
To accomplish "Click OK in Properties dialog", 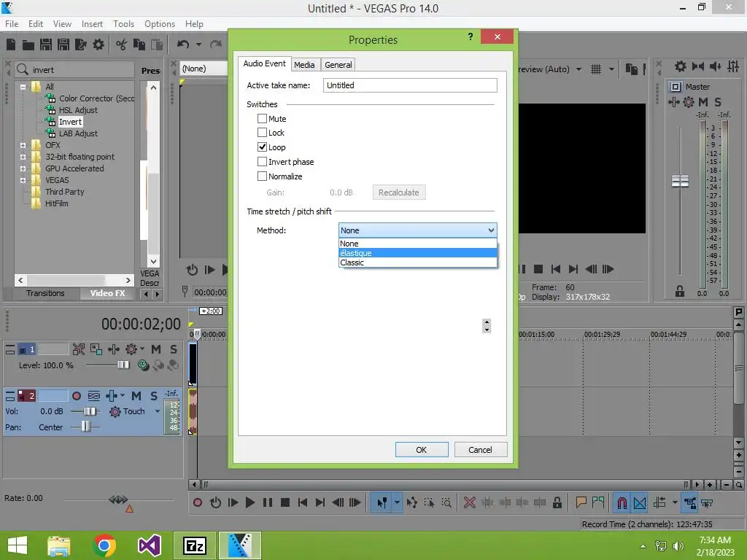I will pyautogui.click(x=422, y=449).
